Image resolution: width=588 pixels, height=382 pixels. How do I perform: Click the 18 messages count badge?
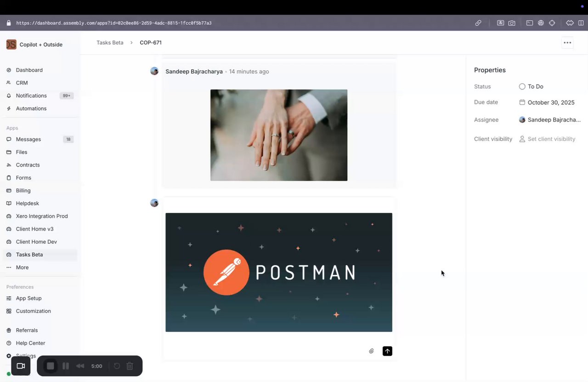pyautogui.click(x=68, y=140)
